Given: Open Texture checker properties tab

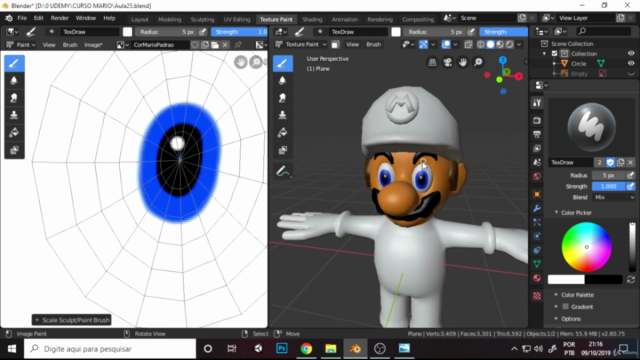Looking at the screenshot, I should (x=537, y=296).
